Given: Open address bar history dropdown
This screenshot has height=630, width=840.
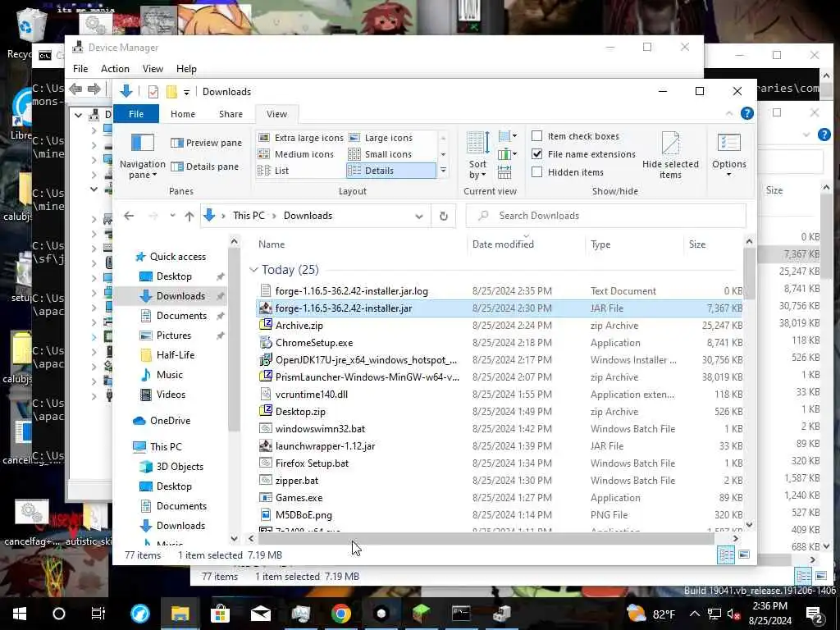Looking at the screenshot, I should point(419,216).
